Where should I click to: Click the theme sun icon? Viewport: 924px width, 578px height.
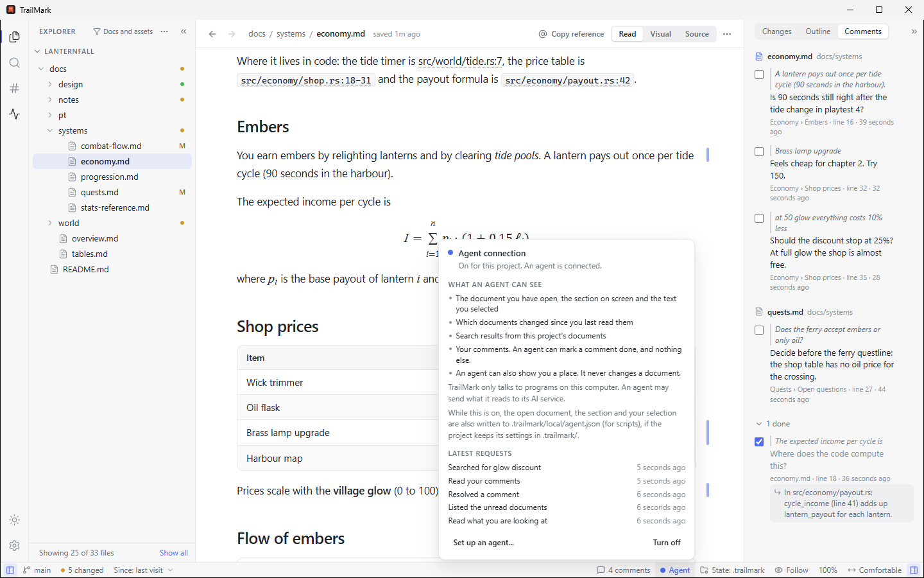pyautogui.click(x=14, y=520)
